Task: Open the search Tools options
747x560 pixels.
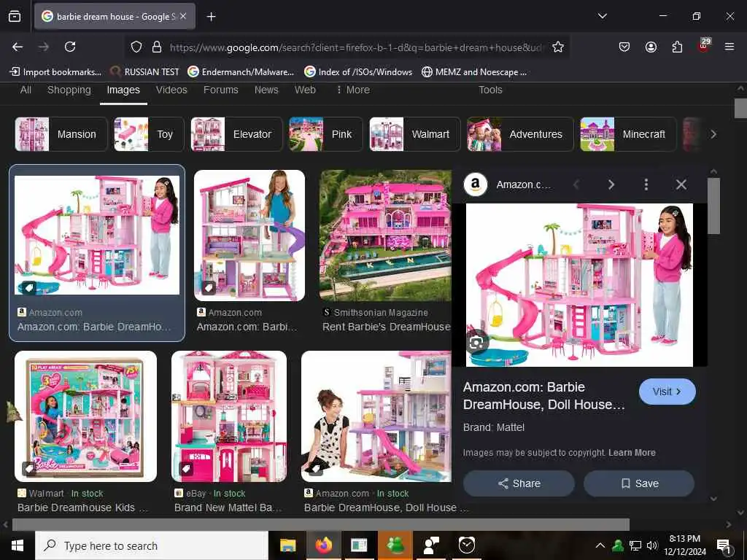Action: [490, 90]
